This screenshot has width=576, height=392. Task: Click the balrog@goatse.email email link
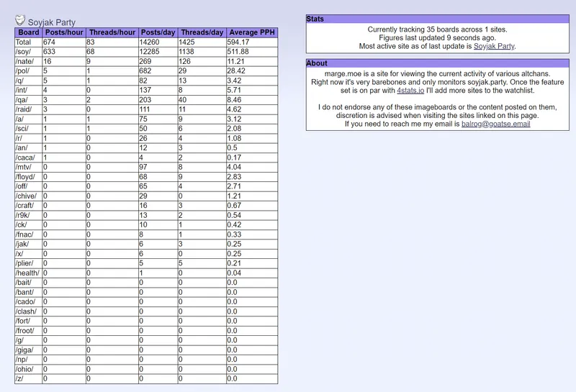click(x=495, y=124)
